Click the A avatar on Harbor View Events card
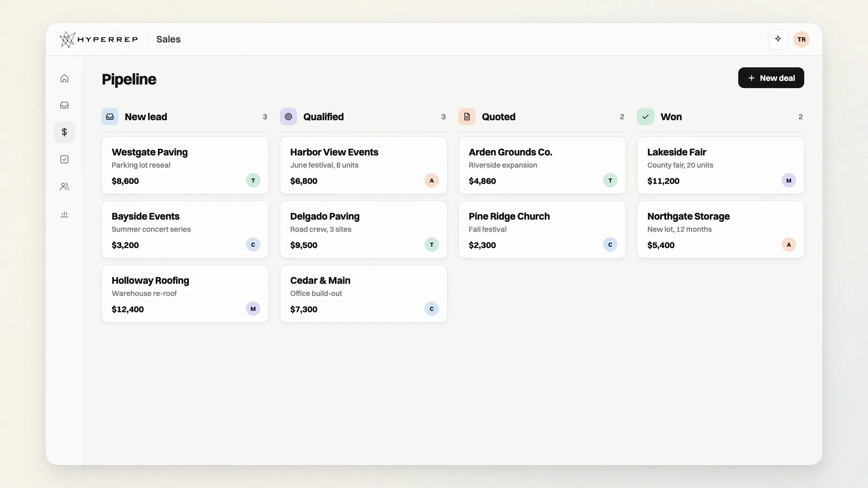The width and height of the screenshot is (868, 488). click(432, 180)
